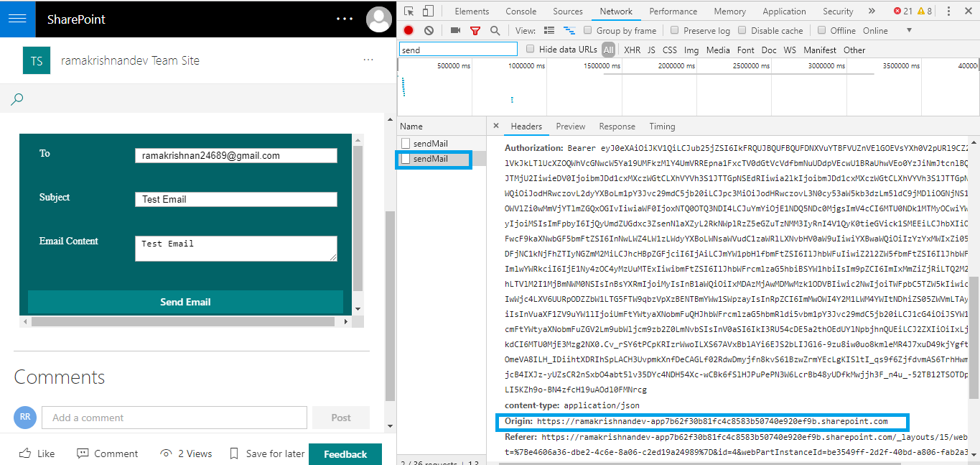Click the Like thumbs-up icon
Screen dimensions: 980x465
24,454
